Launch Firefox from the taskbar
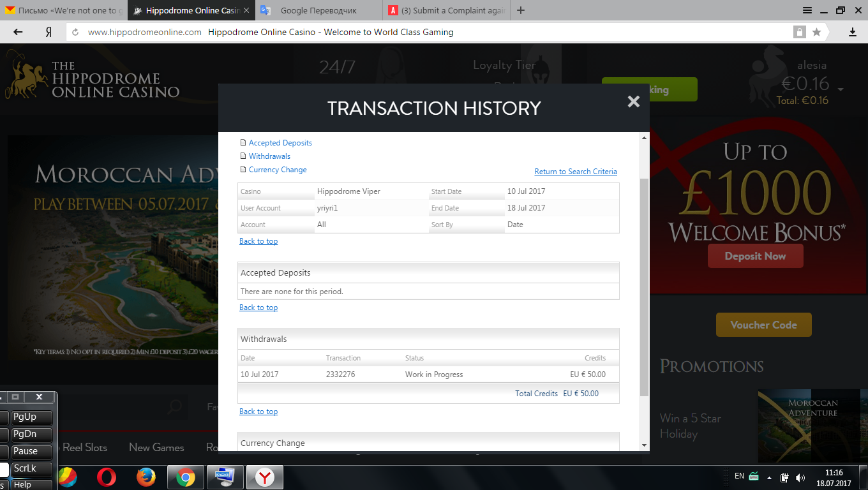 tap(146, 477)
